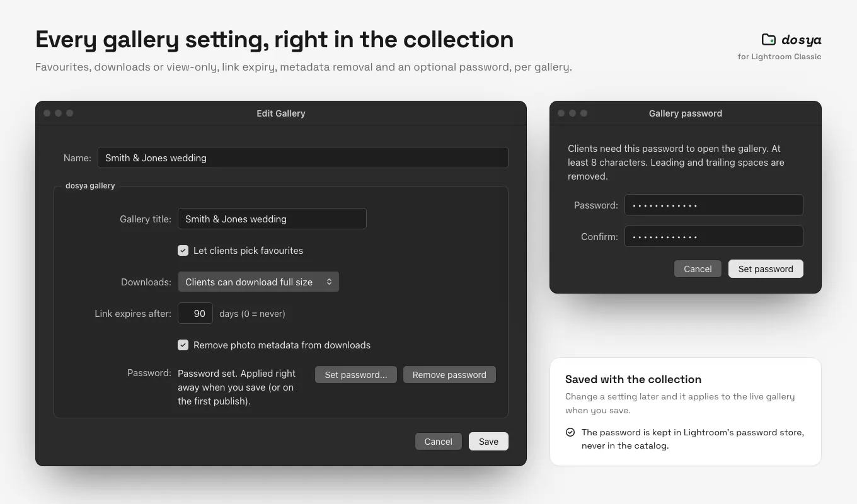The height and width of the screenshot is (504, 857).
Task: Click the Edit Gallery window title
Action: 281,113
